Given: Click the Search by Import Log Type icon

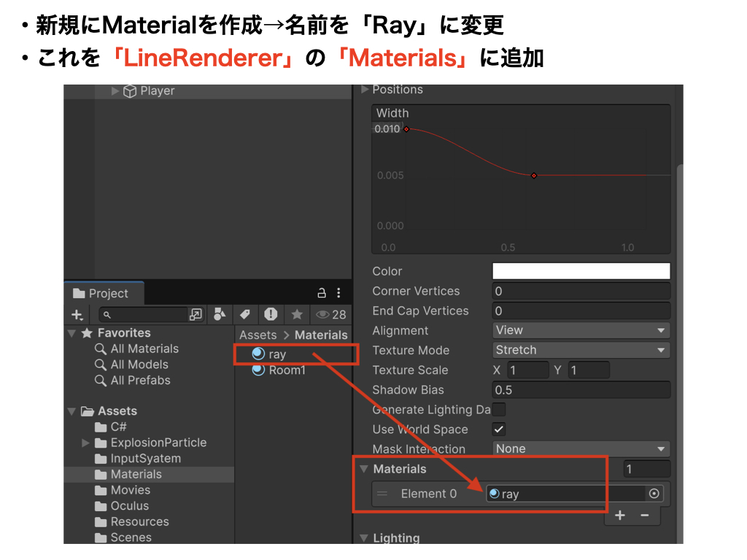Looking at the screenshot, I should 271,314.
